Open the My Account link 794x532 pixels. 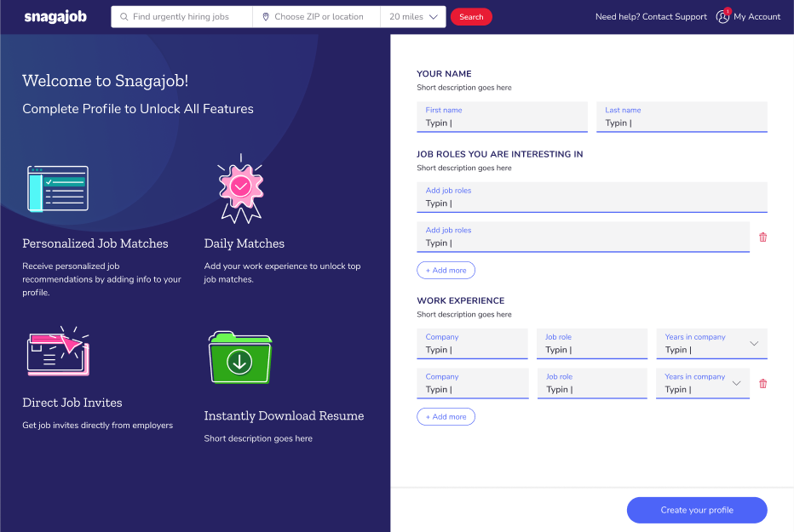pyautogui.click(x=757, y=17)
